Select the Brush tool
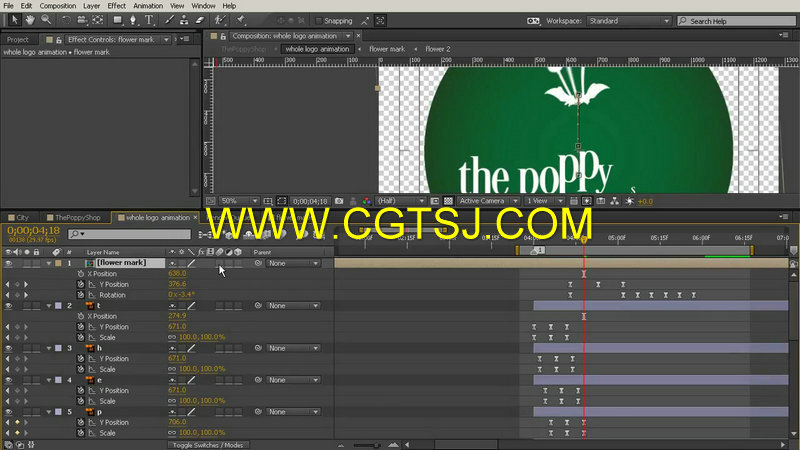 pos(169,20)
